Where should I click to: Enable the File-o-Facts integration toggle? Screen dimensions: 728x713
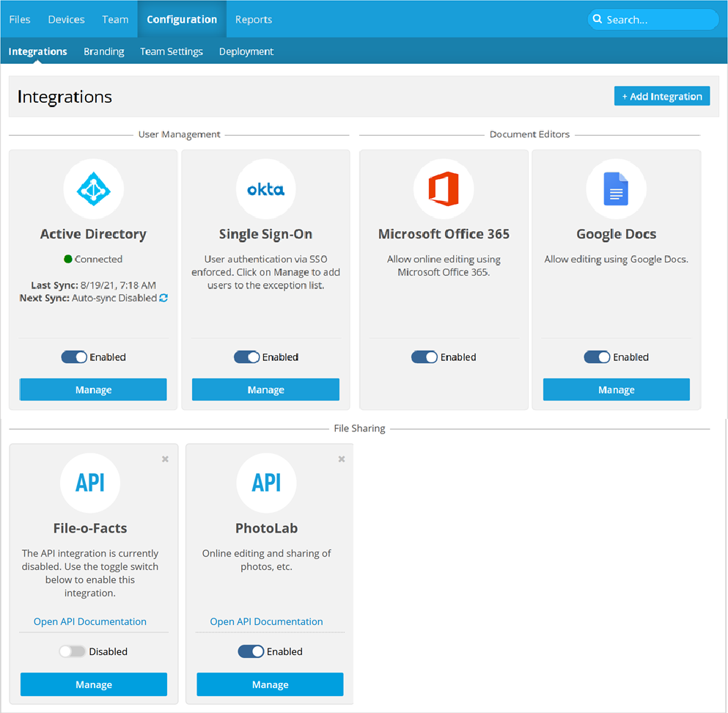[x=72, y=651]
